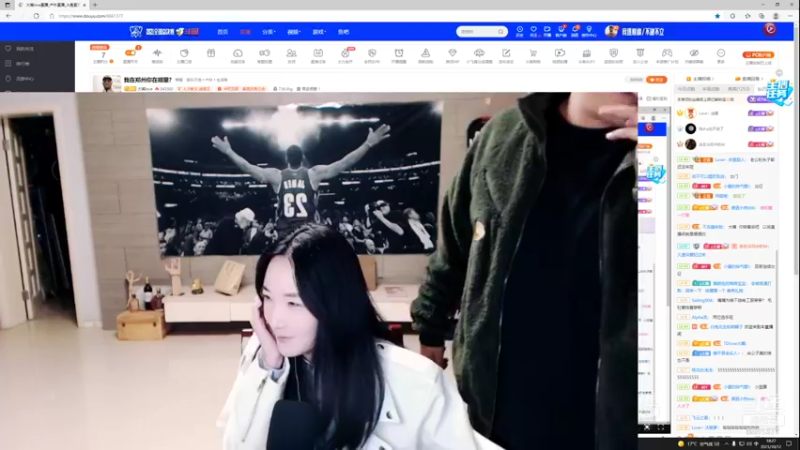Click the cloud UFO toolbar icon

479,53
